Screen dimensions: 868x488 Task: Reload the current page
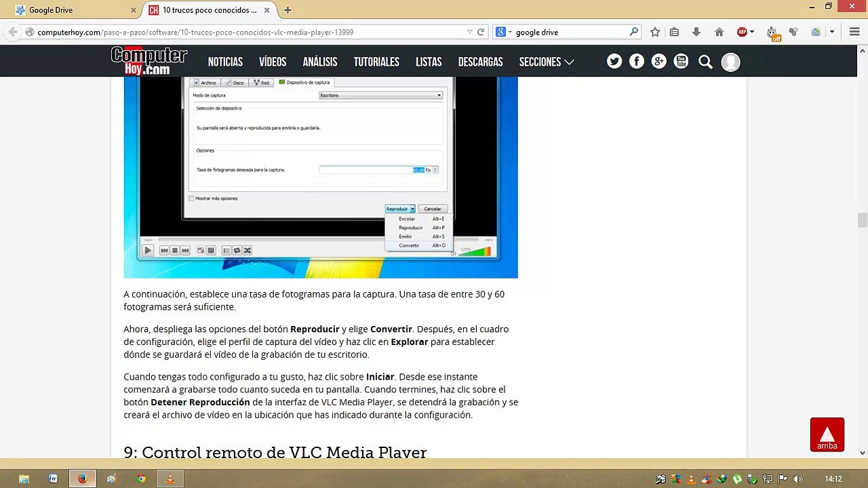point(481,32)
